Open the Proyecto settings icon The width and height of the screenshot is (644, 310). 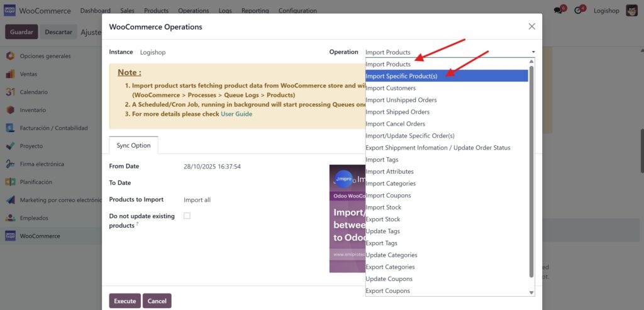[x=10, y=146]
